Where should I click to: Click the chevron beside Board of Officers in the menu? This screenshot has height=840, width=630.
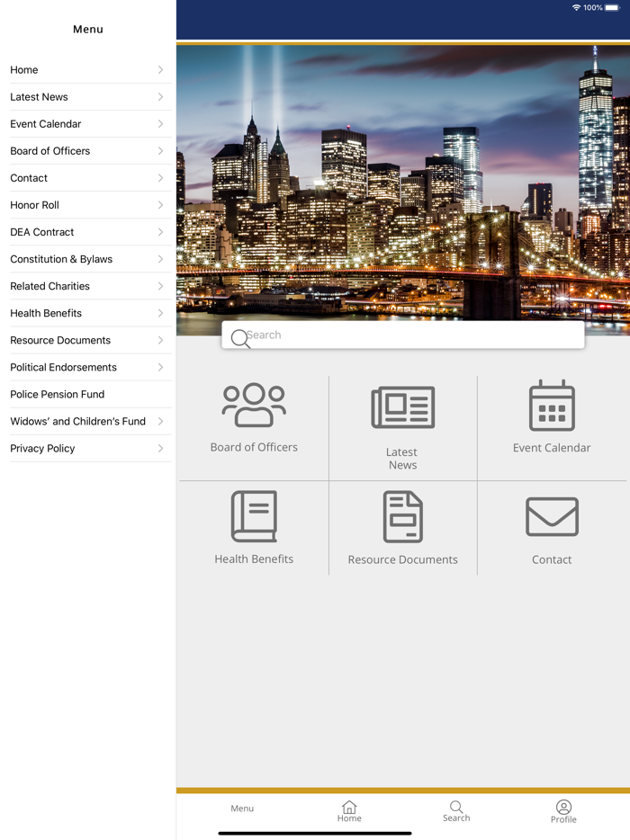coord(160,151)
